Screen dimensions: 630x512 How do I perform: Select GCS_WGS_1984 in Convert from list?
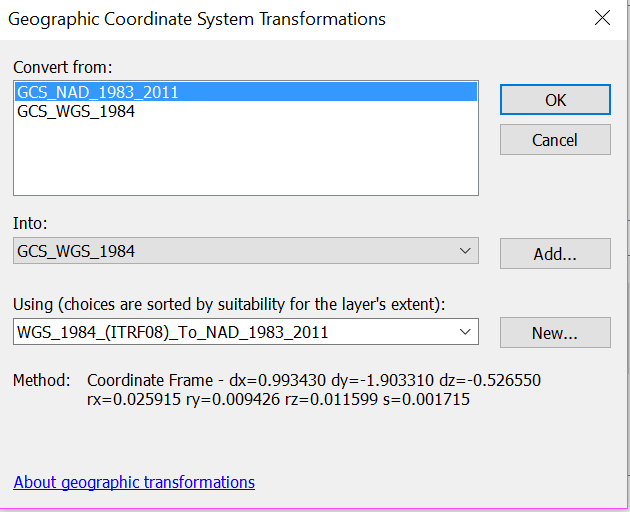[76, 112]
